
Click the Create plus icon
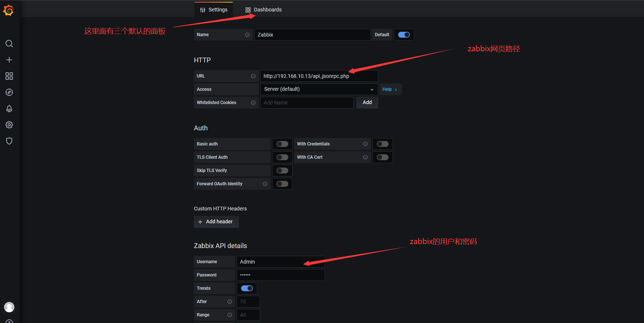tap(9, 60)
